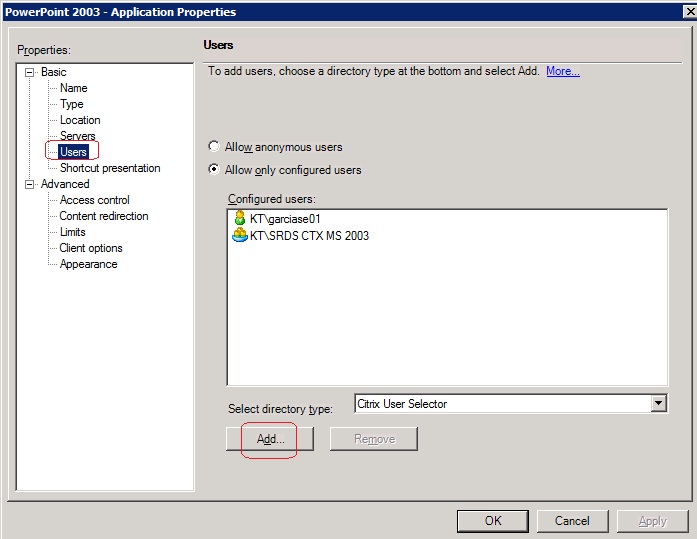Open Servers in the properties tree
This screenshot has width=697, height=539.
point(77,136)
